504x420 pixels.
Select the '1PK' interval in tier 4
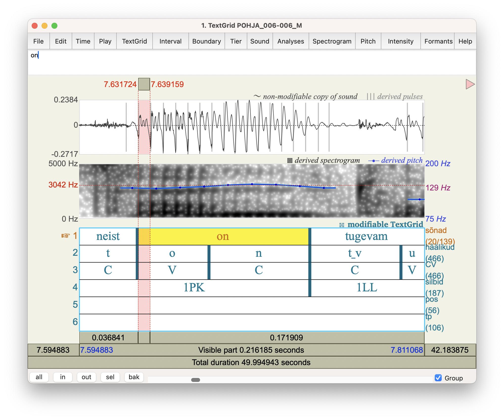[194, 288]
